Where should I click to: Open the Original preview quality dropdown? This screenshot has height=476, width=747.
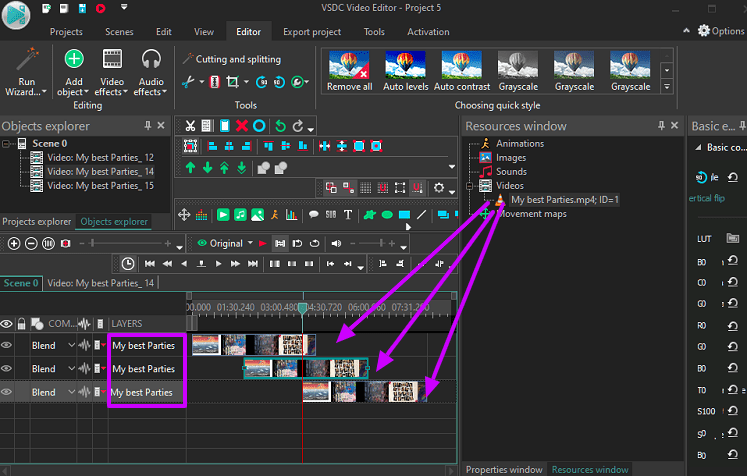pyautogui.click(x=250, y=243)
